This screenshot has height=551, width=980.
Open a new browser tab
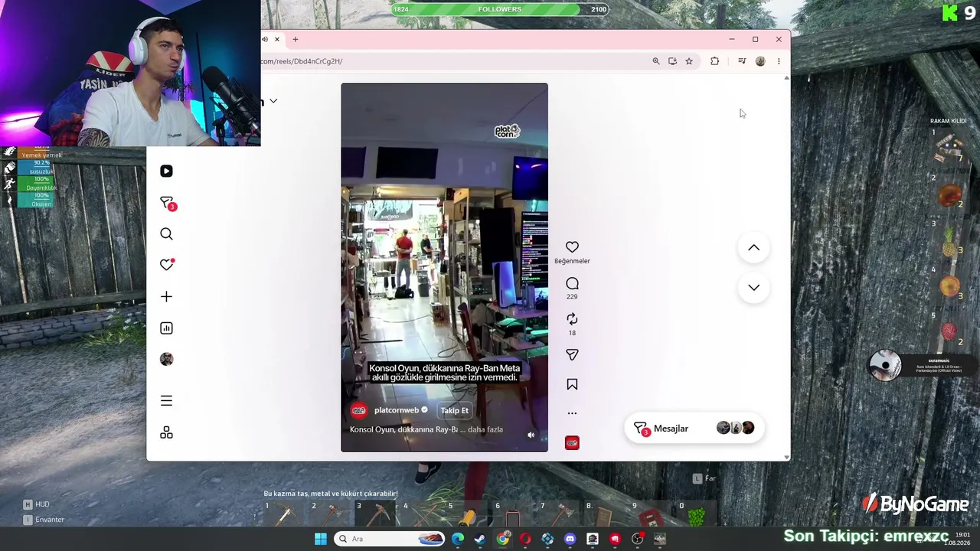pos(295,39)
